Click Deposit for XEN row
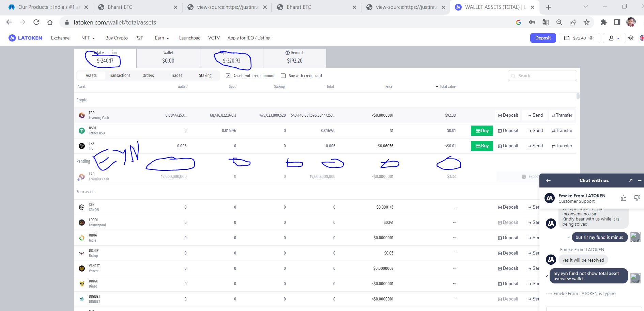This screenshot has height=311, width=644. click(x=508, y=207)
